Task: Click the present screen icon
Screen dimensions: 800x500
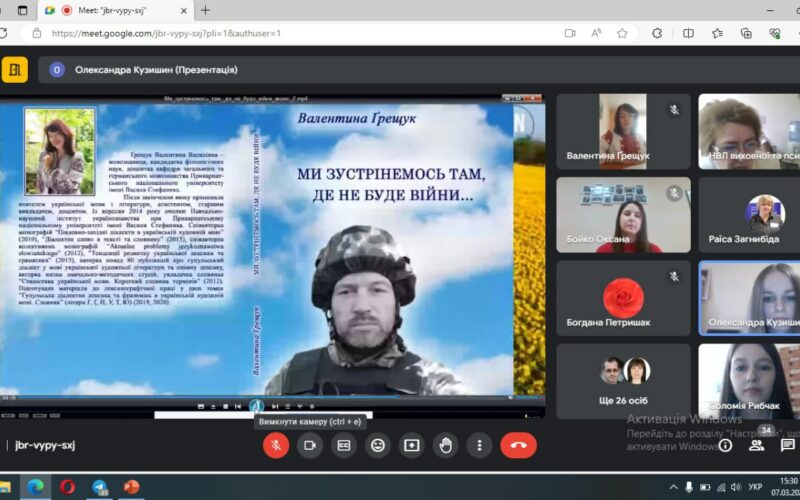Action: (411, 445)
